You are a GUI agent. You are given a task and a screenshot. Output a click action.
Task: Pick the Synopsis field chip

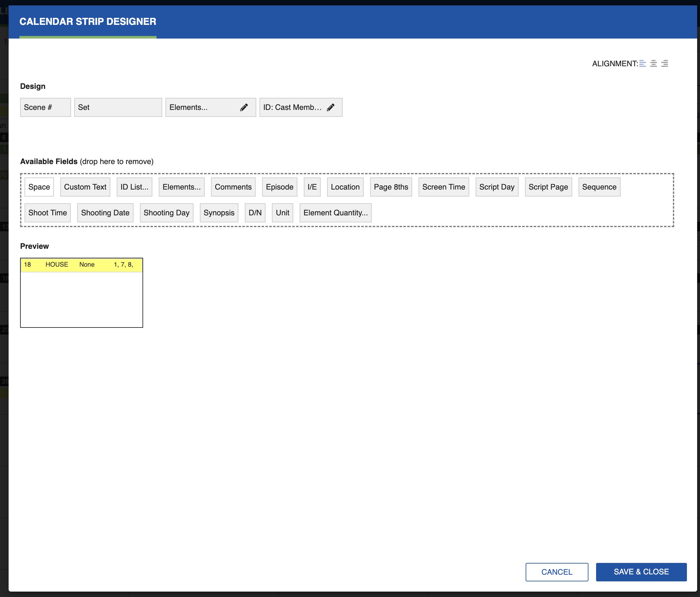coord(219,213)
